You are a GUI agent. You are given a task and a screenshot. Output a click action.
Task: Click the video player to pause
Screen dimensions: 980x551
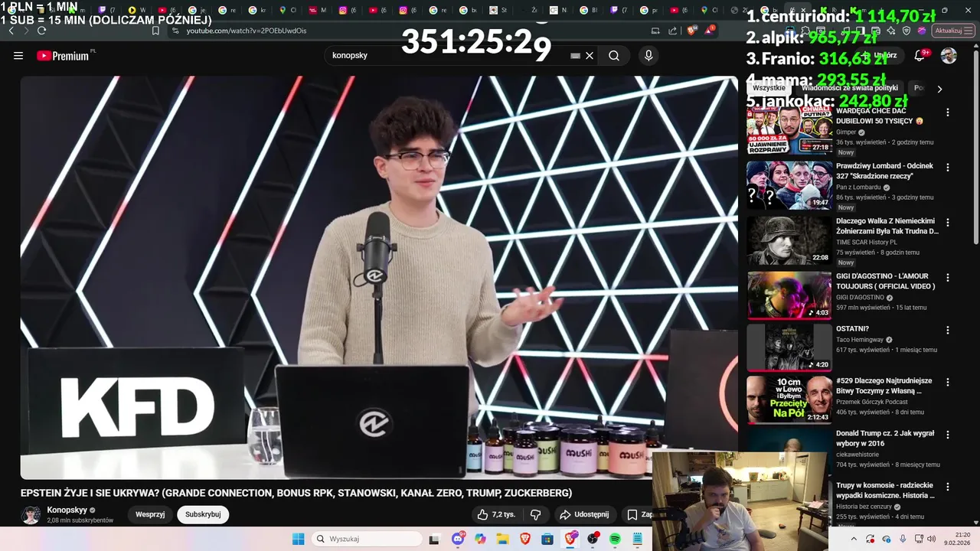[379, 277]
